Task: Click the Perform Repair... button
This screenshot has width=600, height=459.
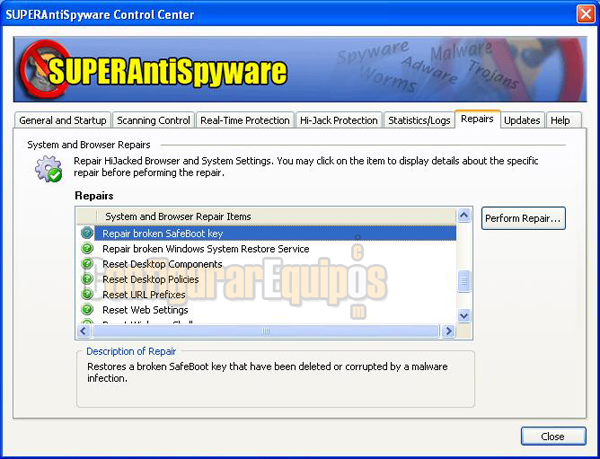Action: 523,218
